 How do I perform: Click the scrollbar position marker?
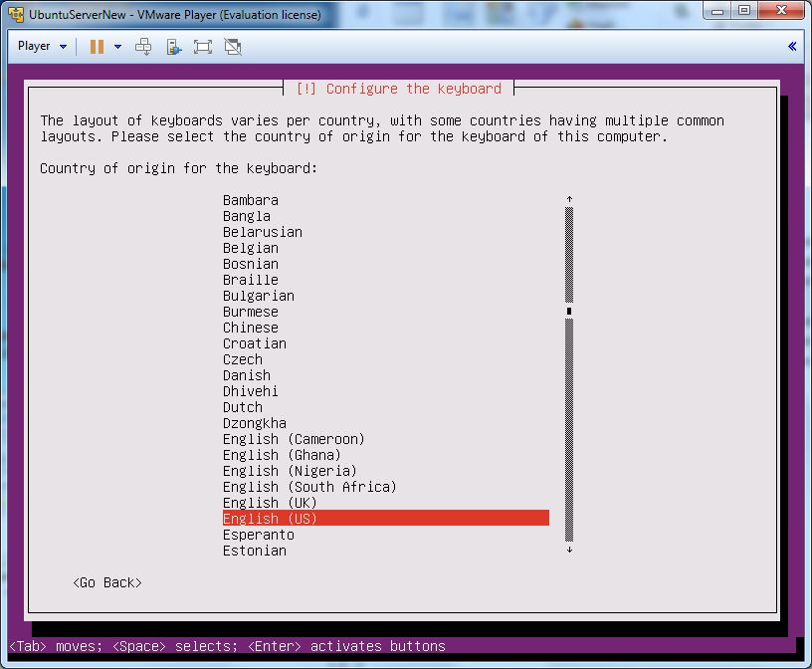(x=569, y=311)
